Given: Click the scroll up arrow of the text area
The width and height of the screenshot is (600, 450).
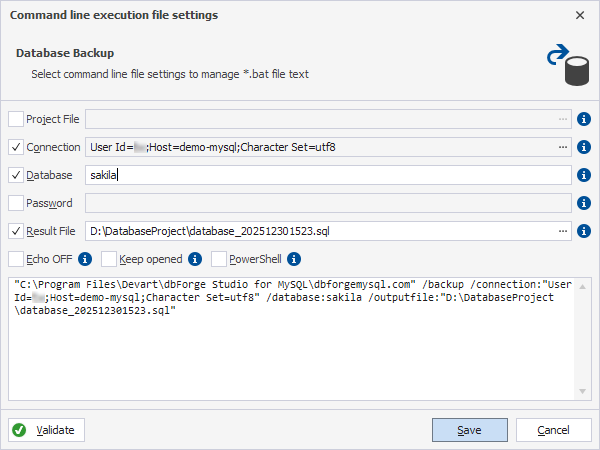Looking at the screenshot, I should (582, 287).
